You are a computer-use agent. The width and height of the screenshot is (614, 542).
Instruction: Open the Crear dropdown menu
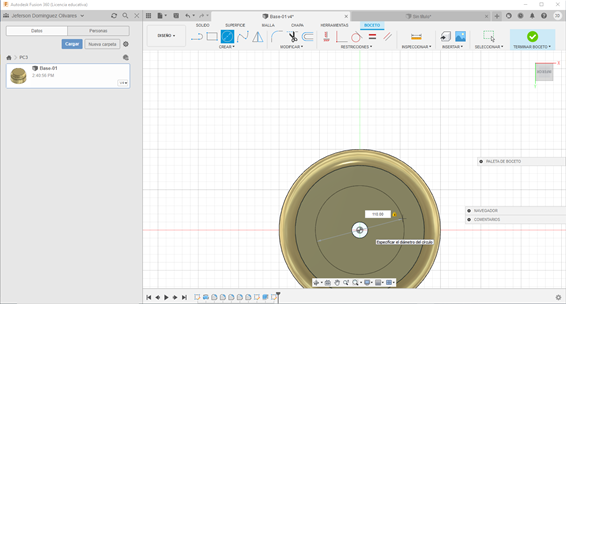tap(227, 47)
